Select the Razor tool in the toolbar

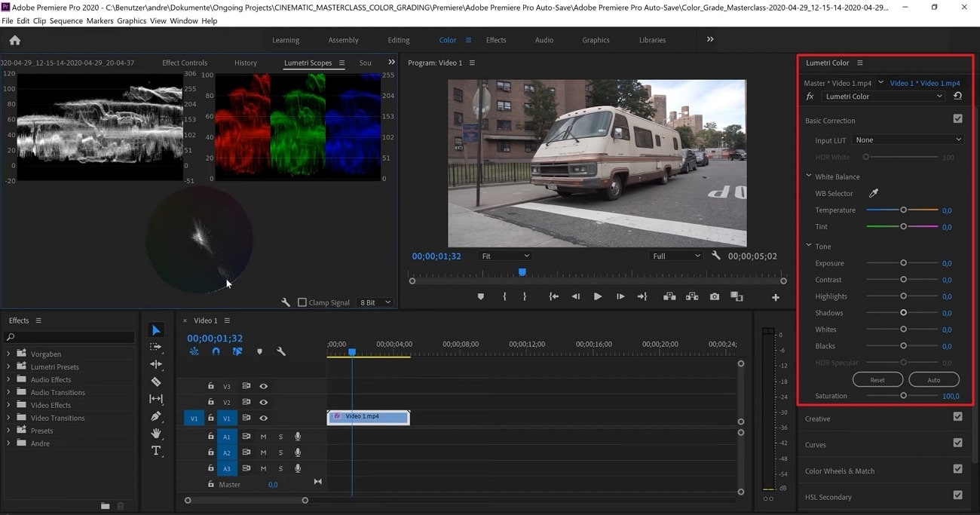click(156, 382)
